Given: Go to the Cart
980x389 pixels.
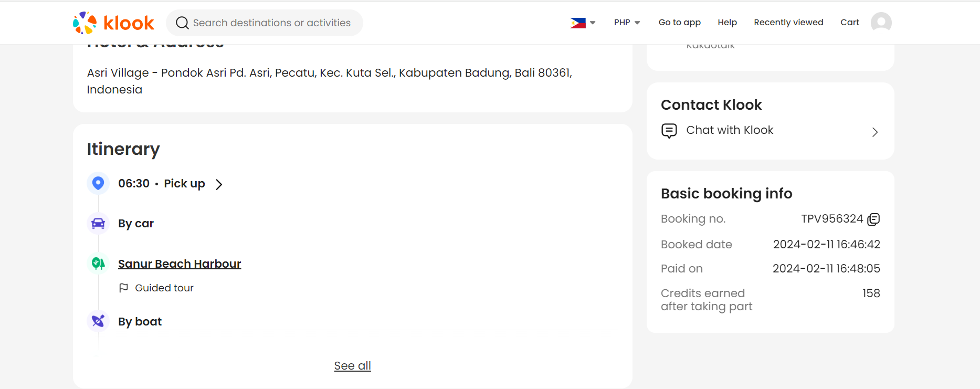Looking at the screenshot, I should (849, 23).
